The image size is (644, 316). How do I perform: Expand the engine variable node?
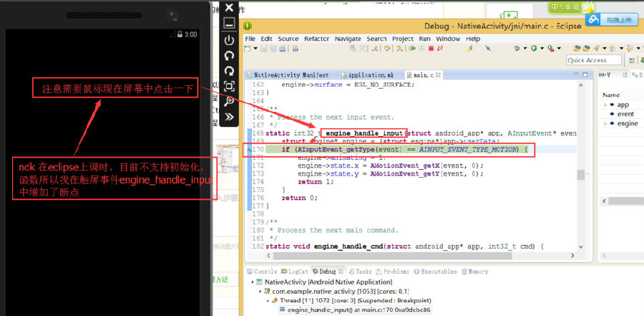point(605,123)
